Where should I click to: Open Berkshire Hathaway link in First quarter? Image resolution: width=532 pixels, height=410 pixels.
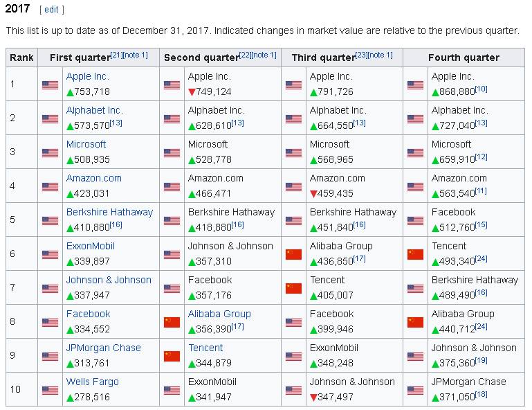pos(109,213)
